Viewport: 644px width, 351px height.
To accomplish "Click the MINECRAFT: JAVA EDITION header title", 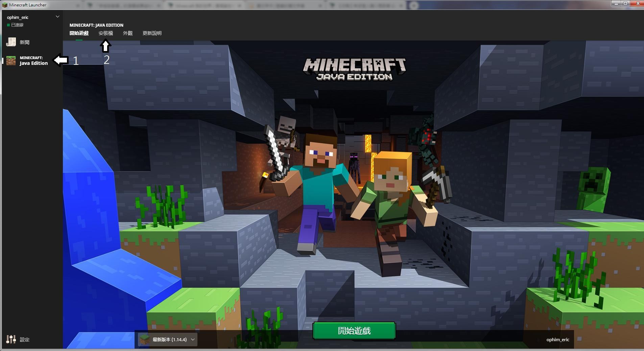I will [96, 25].
